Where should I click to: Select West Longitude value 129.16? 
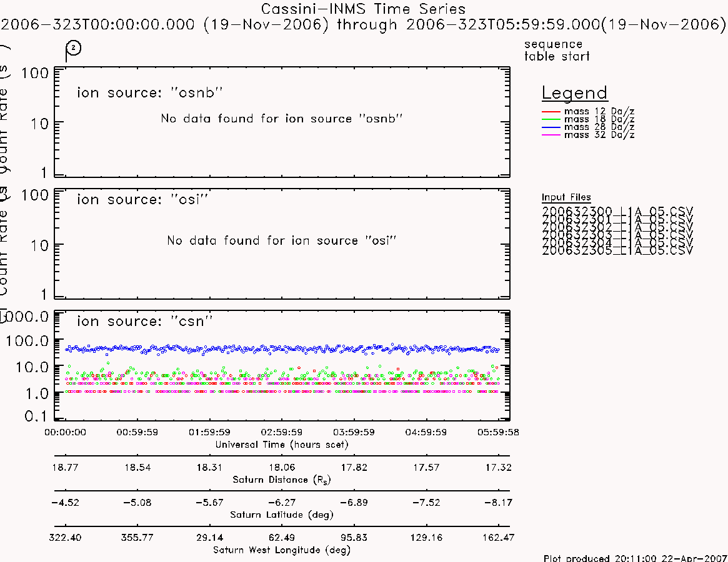point(426,538)
